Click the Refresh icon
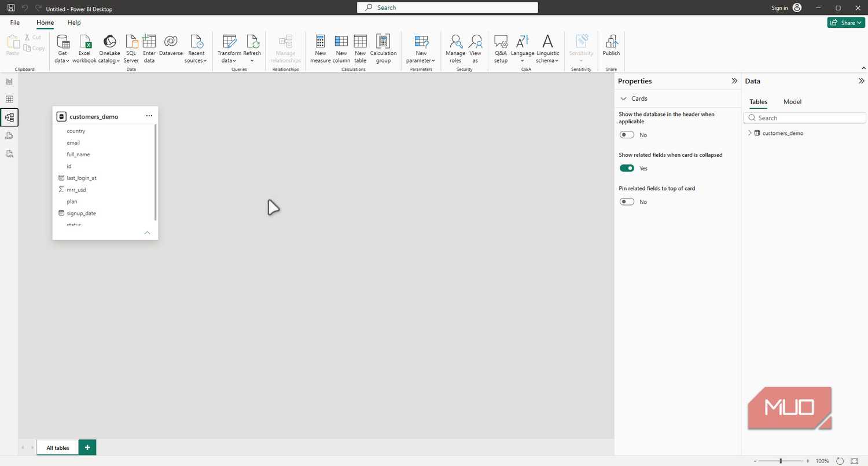The image size is (868, 466). tap(252, 42)
